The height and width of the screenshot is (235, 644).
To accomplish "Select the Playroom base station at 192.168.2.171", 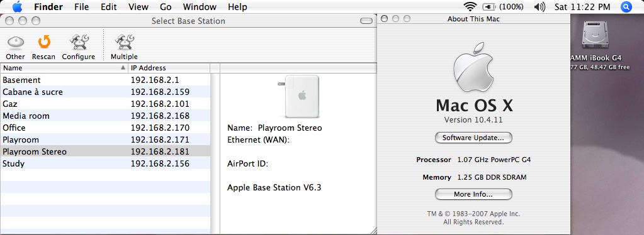I will (105, 140).
